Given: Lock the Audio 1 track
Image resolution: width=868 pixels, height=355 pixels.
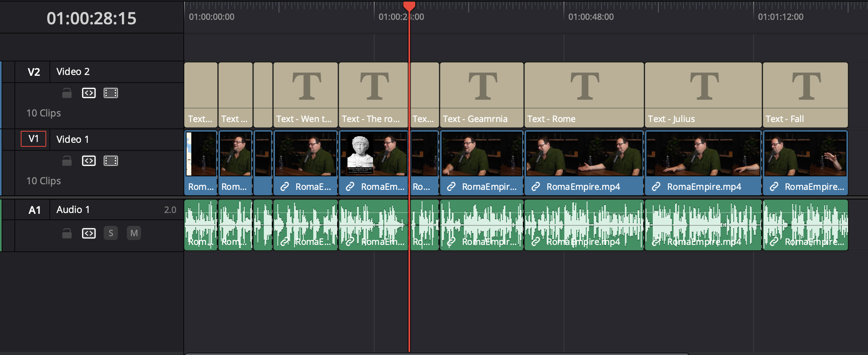Looking at the screenshot, I should 67,233.
